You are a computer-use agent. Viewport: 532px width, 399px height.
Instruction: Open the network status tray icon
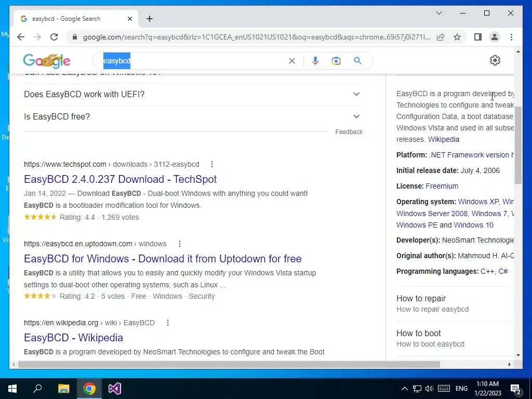coord(417,389)
